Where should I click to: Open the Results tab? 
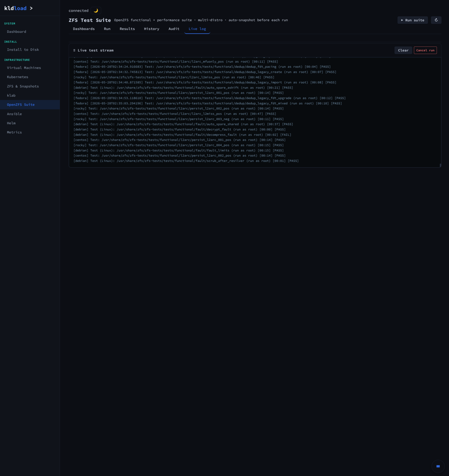click(x=127, y=29)
